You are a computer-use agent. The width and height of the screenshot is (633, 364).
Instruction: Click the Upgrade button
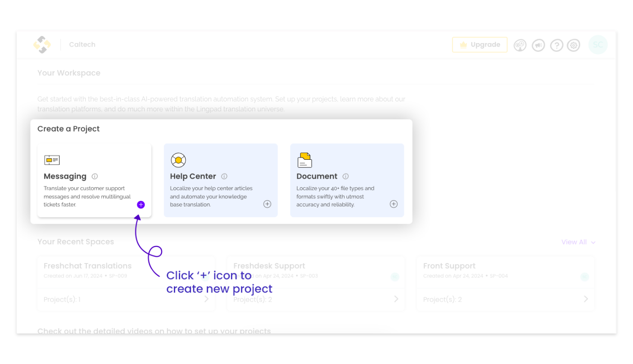pos(479,45)
